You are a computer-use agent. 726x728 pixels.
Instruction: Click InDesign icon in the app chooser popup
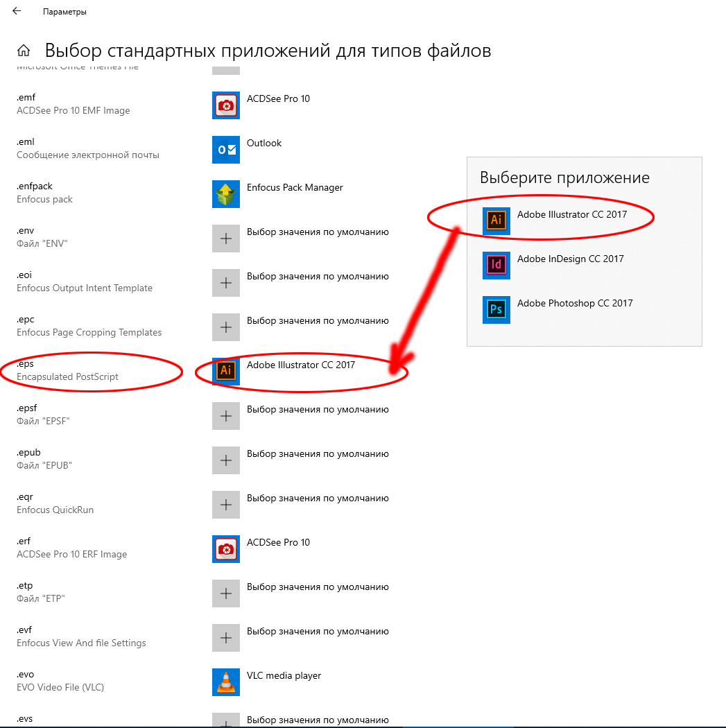click(x=496, y=265)
